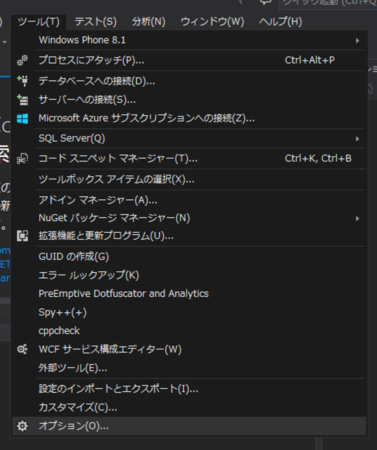Click the database connection plug icon
The height and width of the screenshot is (450, 377).
[x=23, y=81]
